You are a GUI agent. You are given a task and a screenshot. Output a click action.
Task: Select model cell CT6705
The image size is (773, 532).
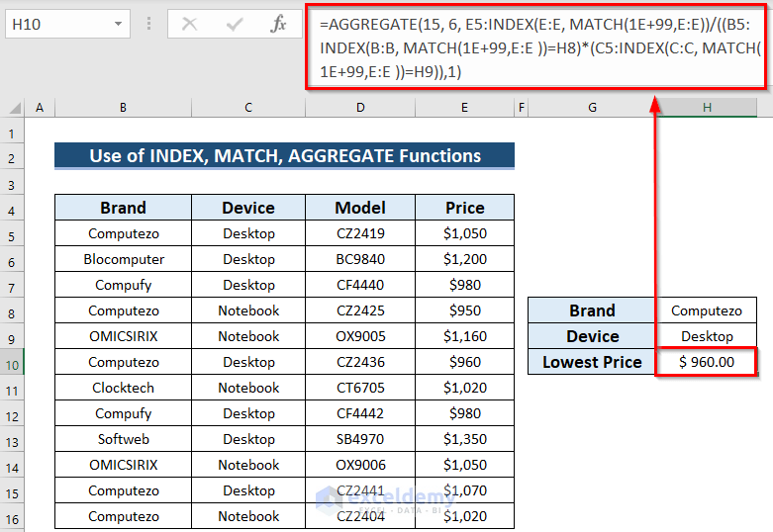[x=360, y=388]
